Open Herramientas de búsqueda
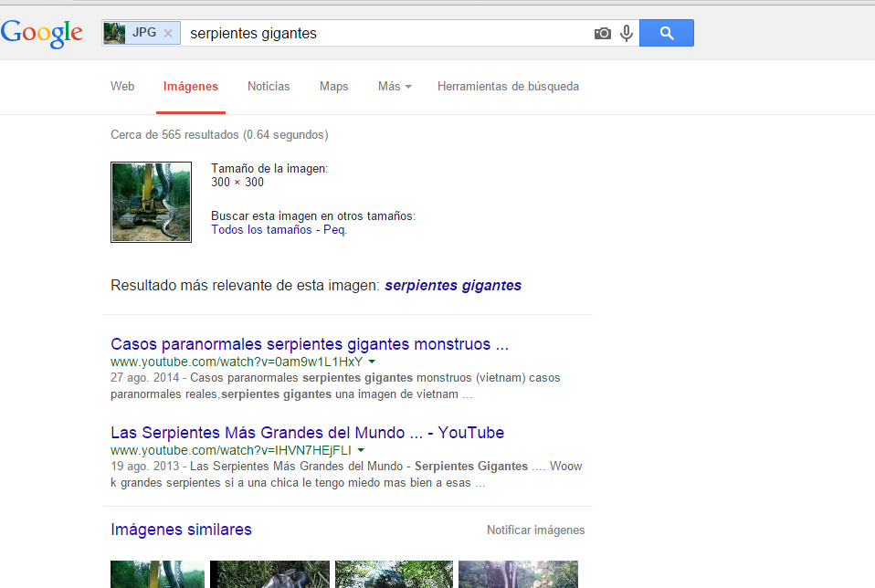 [x=508, y=87]
